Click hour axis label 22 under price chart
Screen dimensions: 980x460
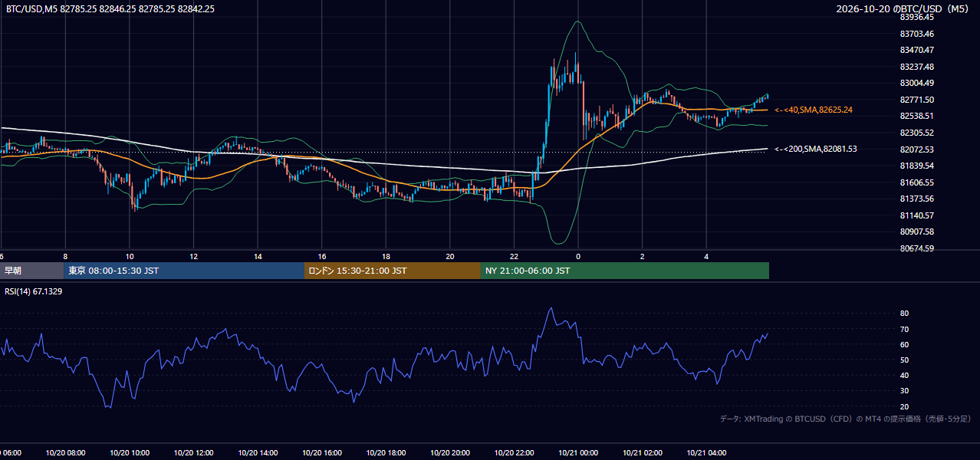515,257
